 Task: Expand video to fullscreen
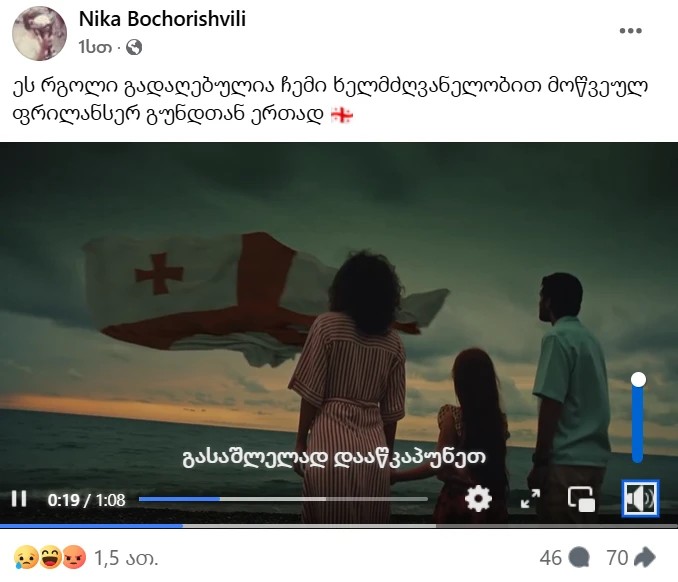530,499
